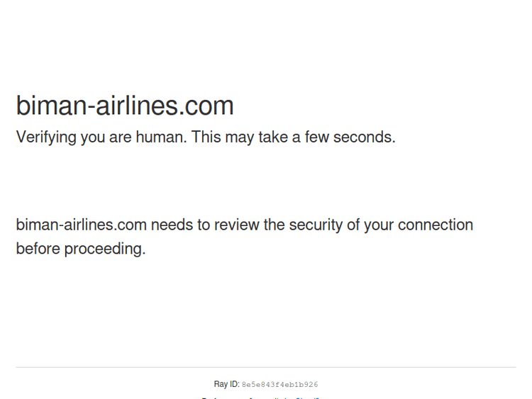Click the cut-off "Performance & security by" footer text
This screenshot has height=399, width=532.
point(245,398)
